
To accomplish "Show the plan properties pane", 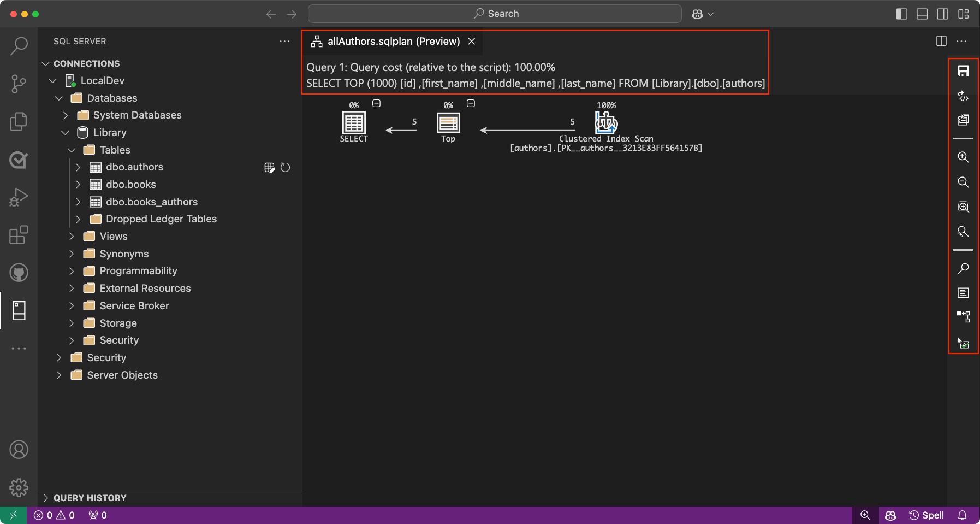I will (963, 293).
